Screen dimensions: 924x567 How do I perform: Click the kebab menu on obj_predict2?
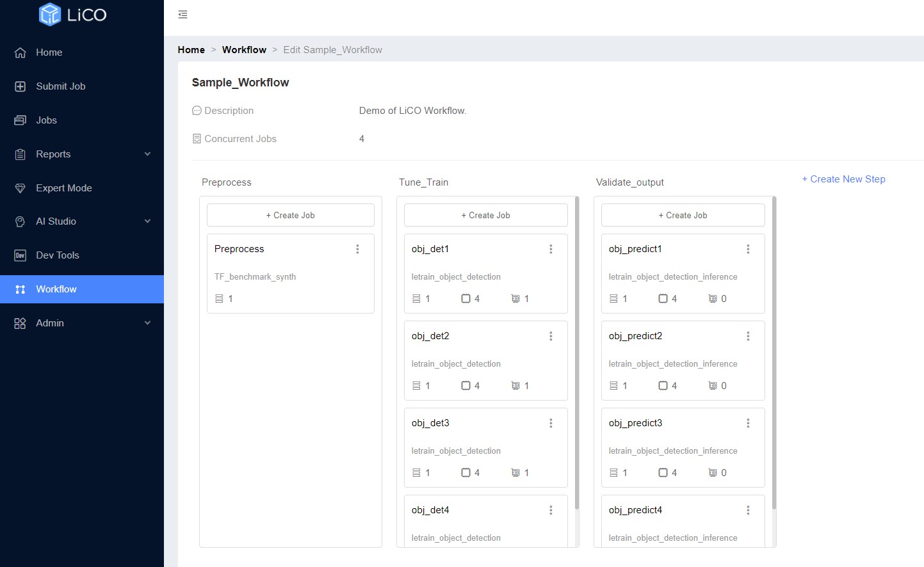click(748, 336)
